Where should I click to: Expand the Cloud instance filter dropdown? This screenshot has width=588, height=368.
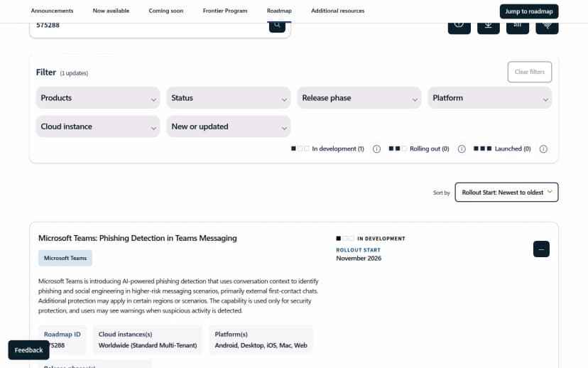pyautogui.click(x=98, y=126)
